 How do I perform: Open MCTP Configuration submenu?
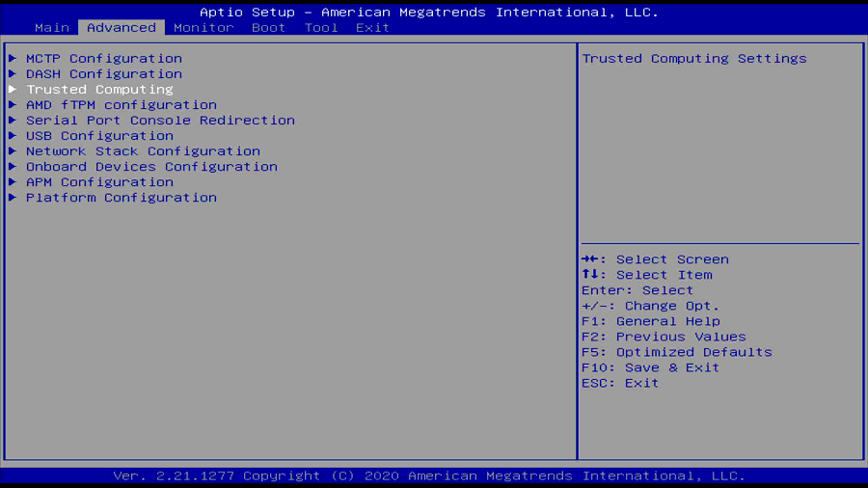click(104, 59)
